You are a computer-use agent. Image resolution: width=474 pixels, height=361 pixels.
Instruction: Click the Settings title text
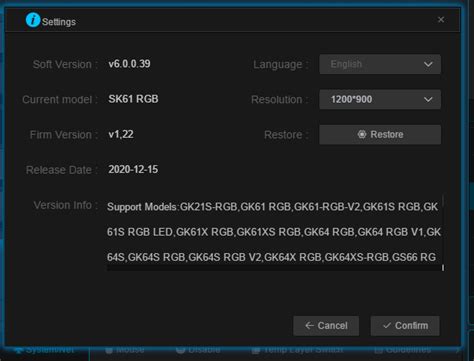(x=59, y=22)
